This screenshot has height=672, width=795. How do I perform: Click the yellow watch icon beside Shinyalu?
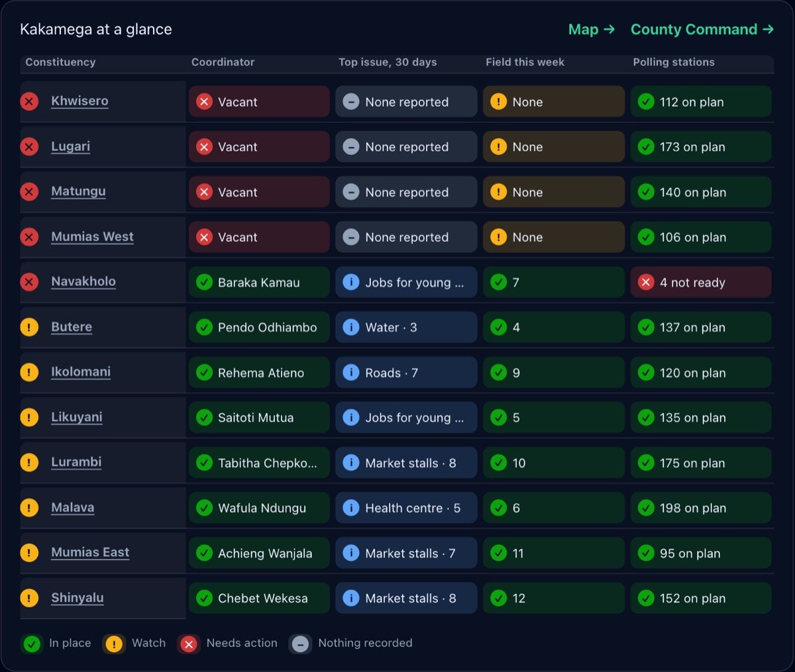click(x=29, y=598)
